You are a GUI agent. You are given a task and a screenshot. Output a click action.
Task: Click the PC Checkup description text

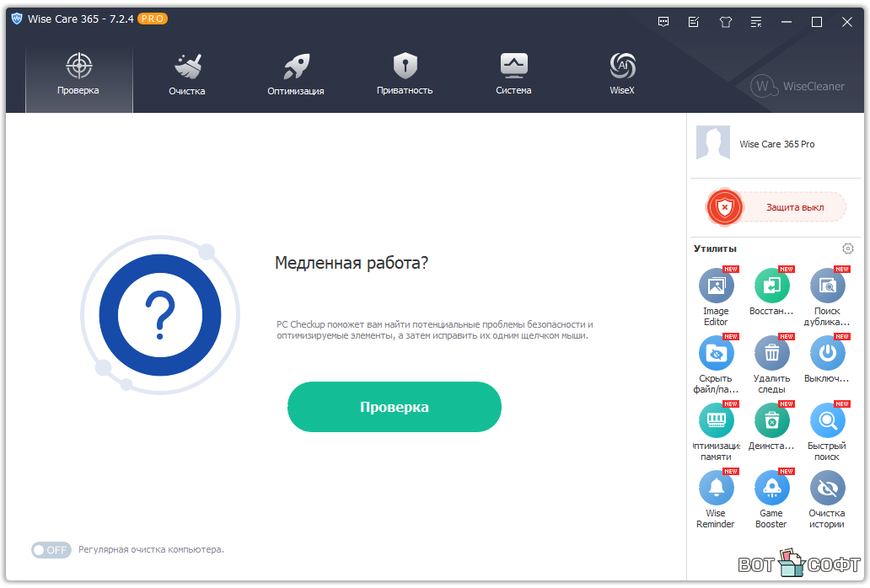[435, 329]
